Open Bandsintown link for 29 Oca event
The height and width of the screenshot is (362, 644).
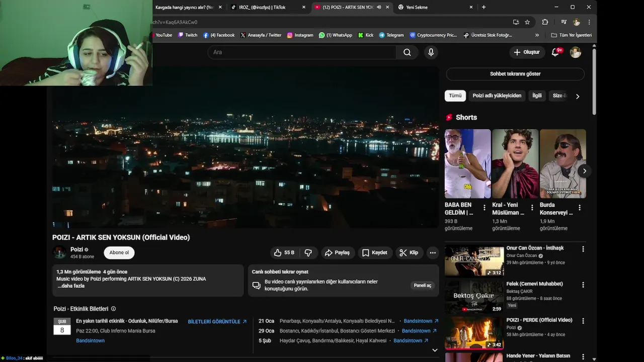(420, 331)
